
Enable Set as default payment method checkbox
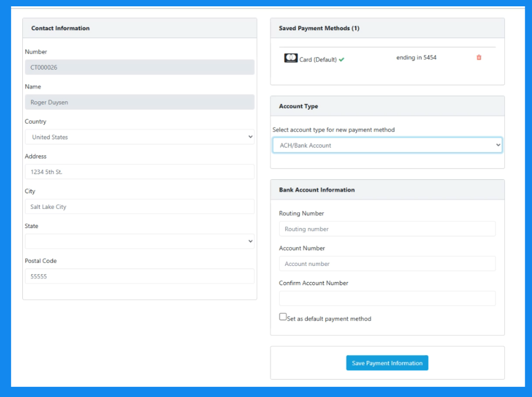(283, 317)
